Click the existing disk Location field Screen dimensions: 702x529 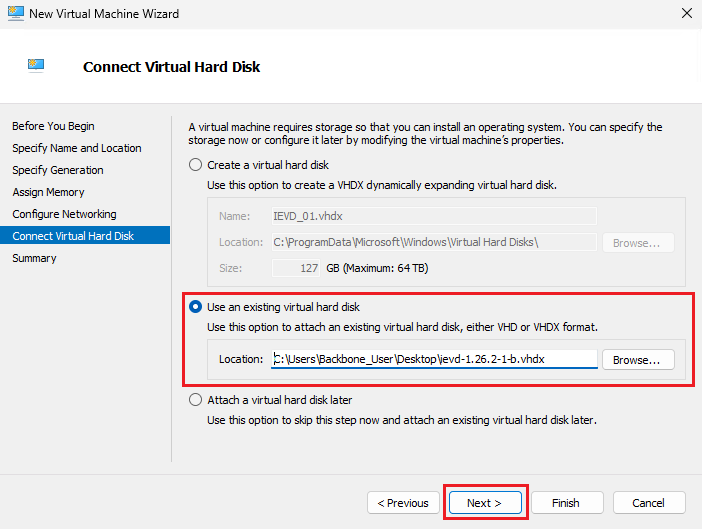pyautogui.click(x=434, y=359)
